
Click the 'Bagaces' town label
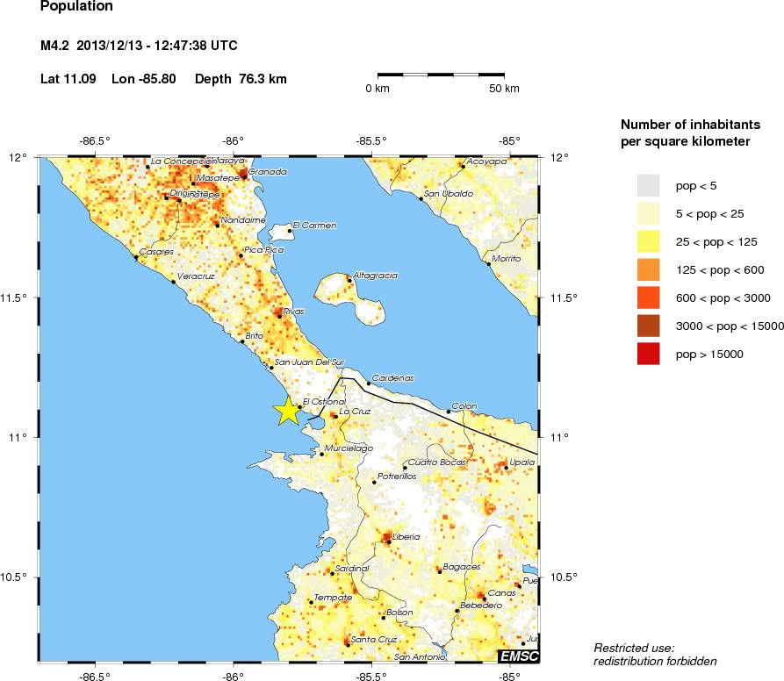(462, 567)
